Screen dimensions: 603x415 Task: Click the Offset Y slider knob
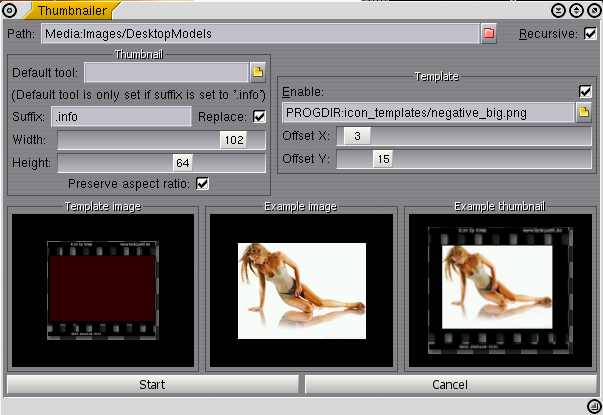(384, 158)
